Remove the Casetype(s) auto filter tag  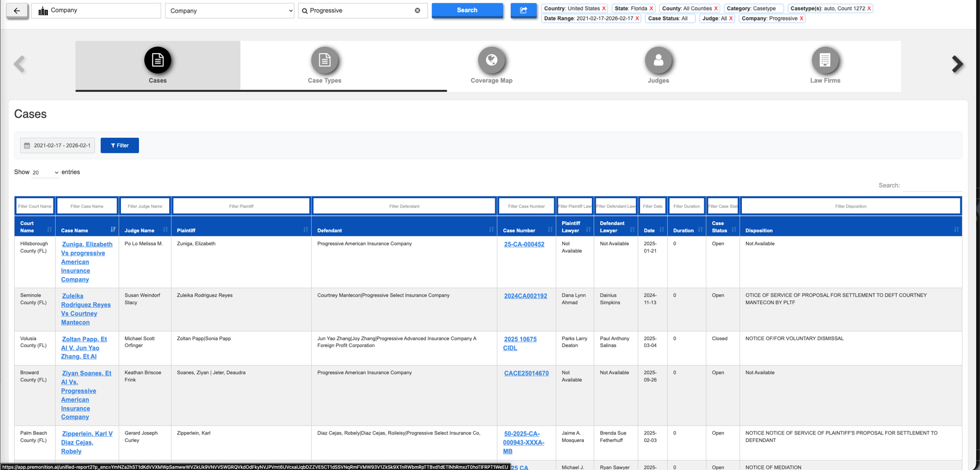coord(869,8)
